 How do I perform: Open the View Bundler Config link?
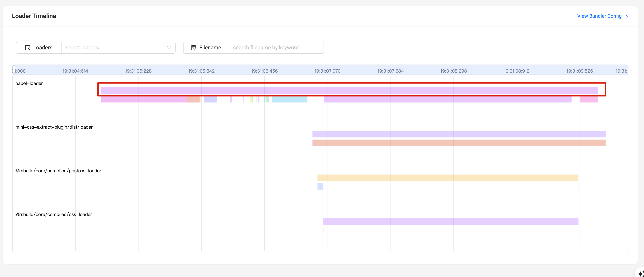[599, 16]
